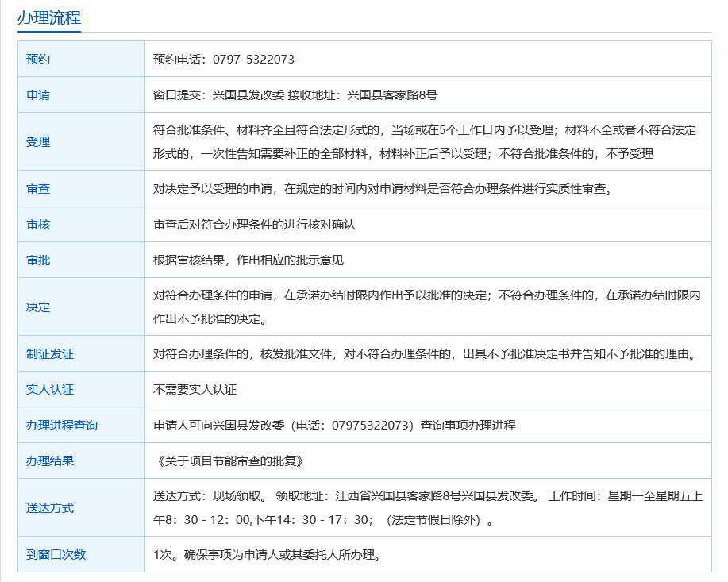
Task: Select the 决定 row label
Action: (x=38, y=307)
